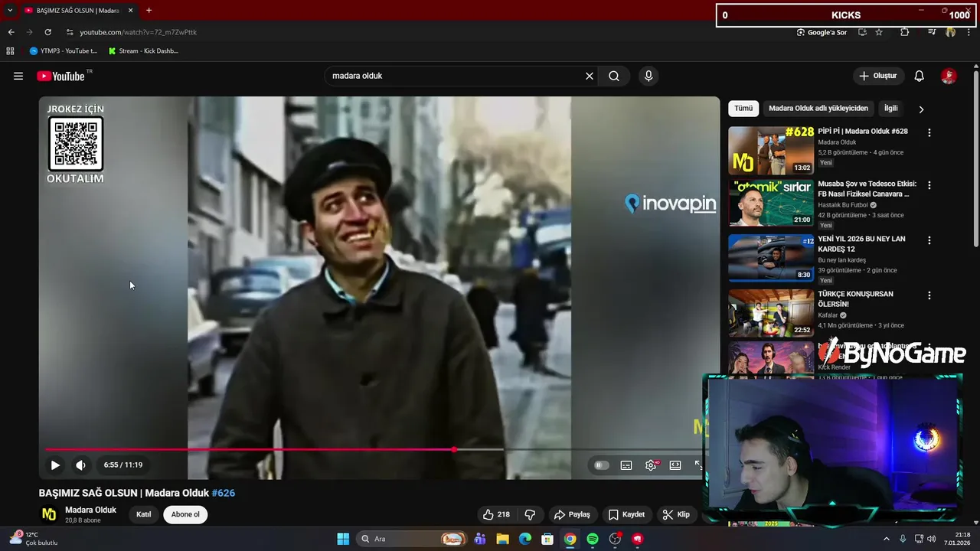Go to the YouTube home logo
The image size is (980, 551).
click(x=60, y=76)
